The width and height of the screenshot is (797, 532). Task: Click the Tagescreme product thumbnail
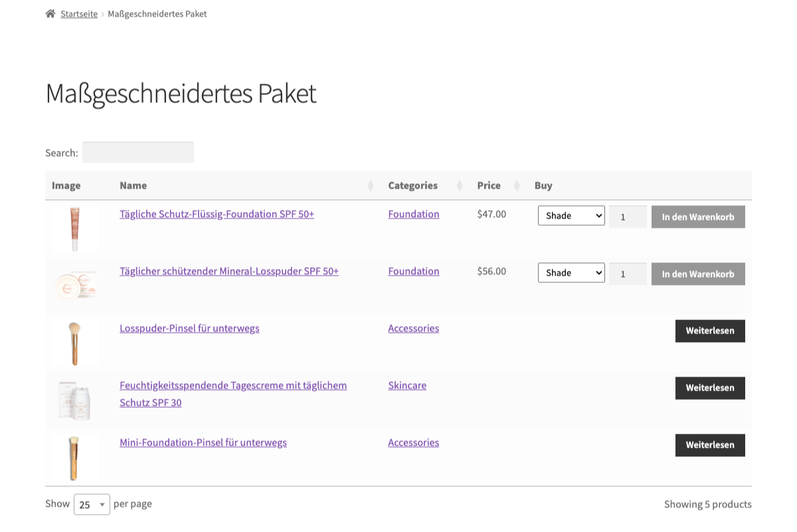click(x=75, y=400)
